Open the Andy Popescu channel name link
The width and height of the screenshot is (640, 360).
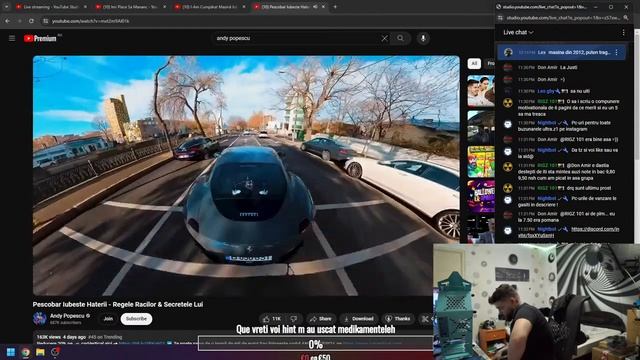click(67, 316)
